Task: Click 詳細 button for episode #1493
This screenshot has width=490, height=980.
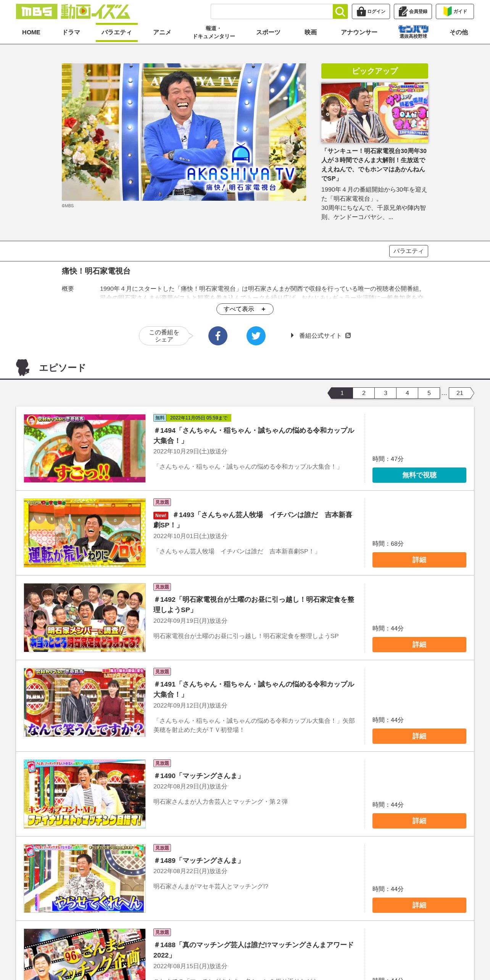Action: coord(419,560)
